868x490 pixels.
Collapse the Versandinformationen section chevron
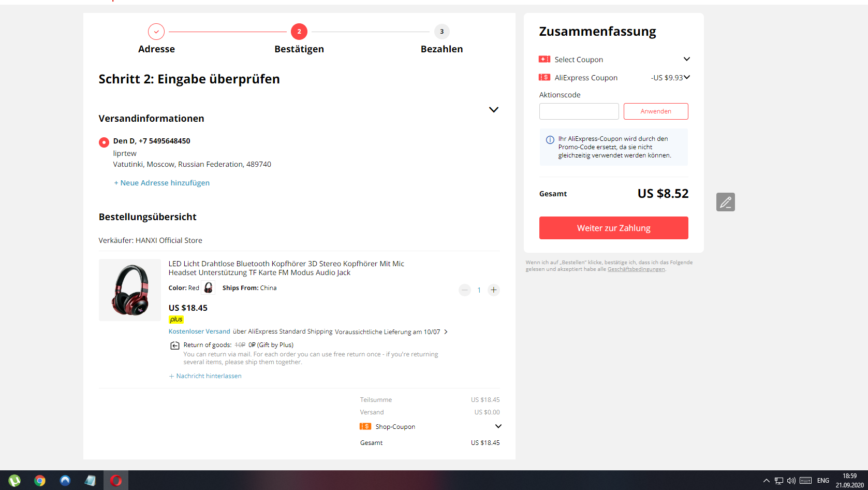pos(494,110)
